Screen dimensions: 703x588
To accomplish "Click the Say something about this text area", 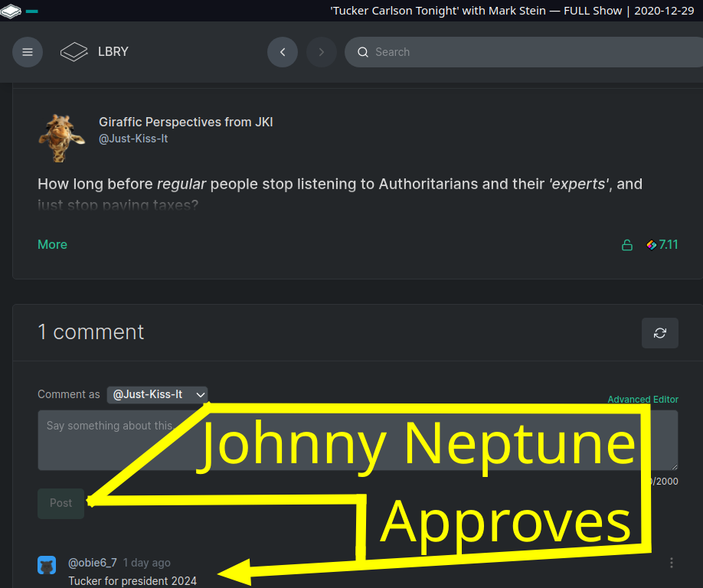I will point(358,440).
